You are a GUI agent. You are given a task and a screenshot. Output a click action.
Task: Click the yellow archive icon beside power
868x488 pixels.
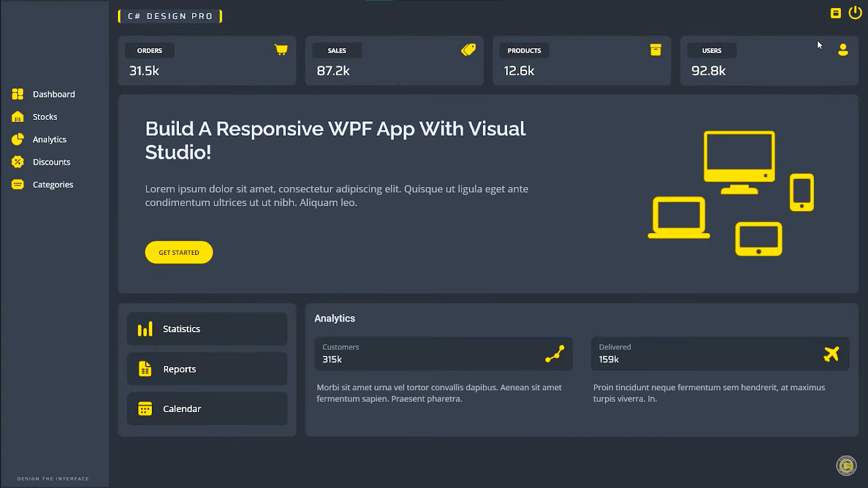(x=835, y=13)
